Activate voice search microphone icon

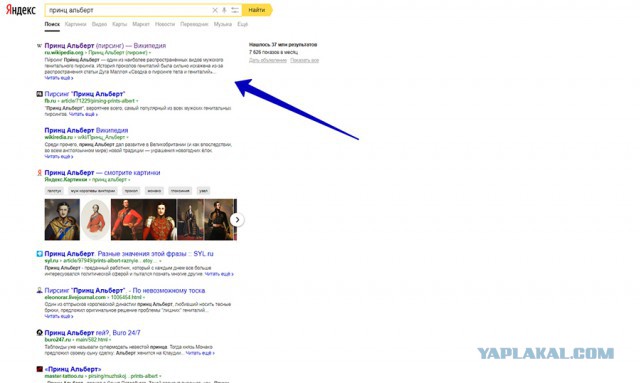pyautogui.click(x=224, y=10)
